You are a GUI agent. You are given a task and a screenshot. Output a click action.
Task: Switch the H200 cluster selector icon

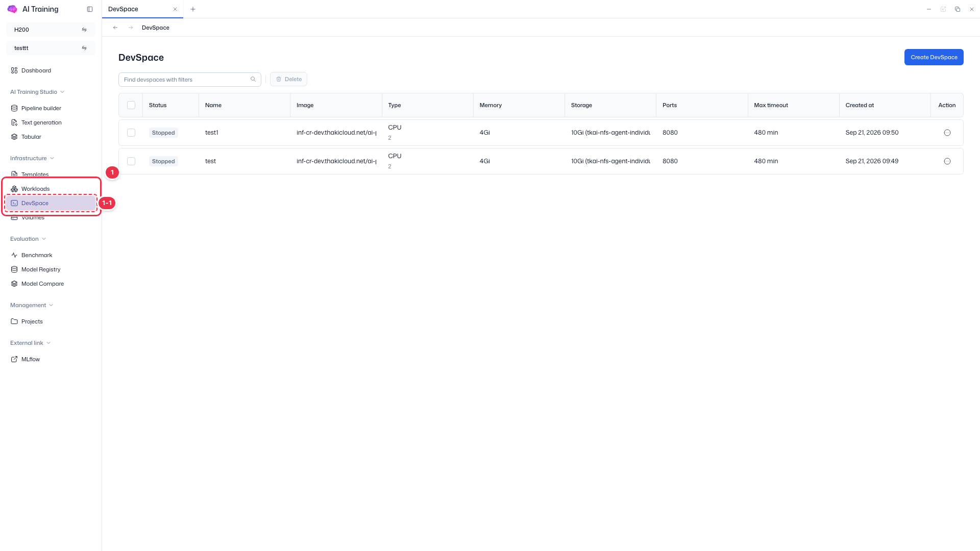pos(84,30)
